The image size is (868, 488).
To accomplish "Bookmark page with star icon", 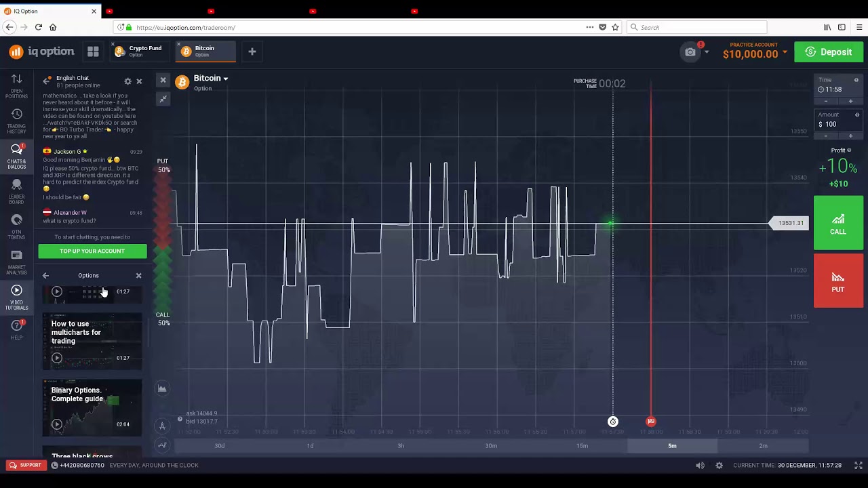I will click(x=615, y=27).
